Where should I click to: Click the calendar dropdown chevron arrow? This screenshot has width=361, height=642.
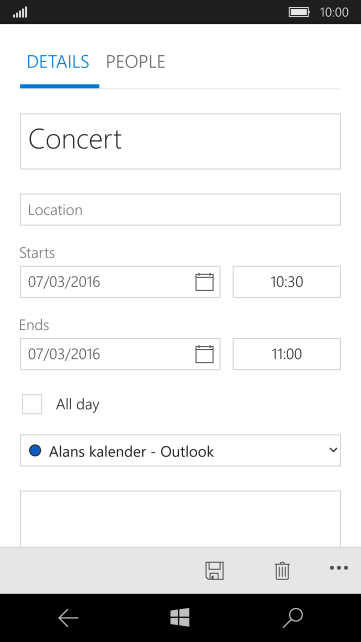coord(333,450)
